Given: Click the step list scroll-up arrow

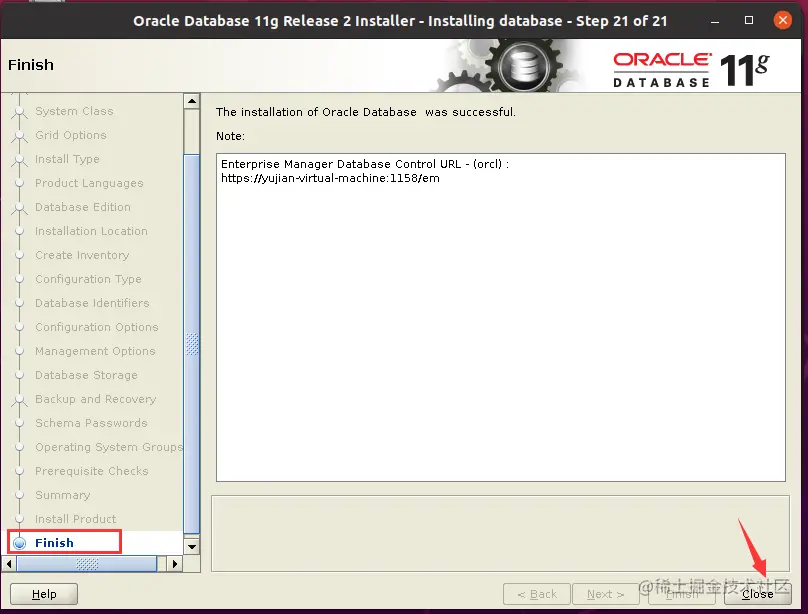Looking at the screenshot, I should pyautogui.click(x=192, y=101).
